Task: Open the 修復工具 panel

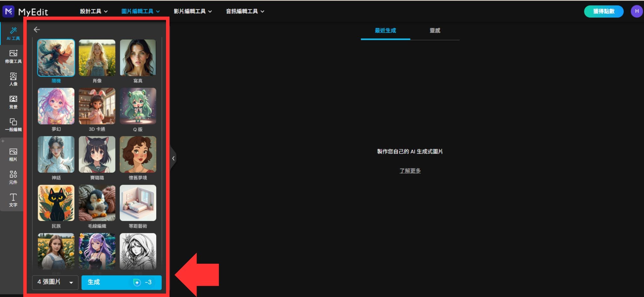Action: point(13,56)
